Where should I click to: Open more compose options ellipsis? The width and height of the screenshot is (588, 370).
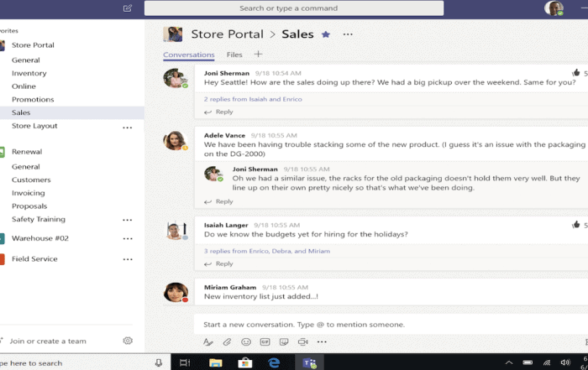click(x=322, y=341)
